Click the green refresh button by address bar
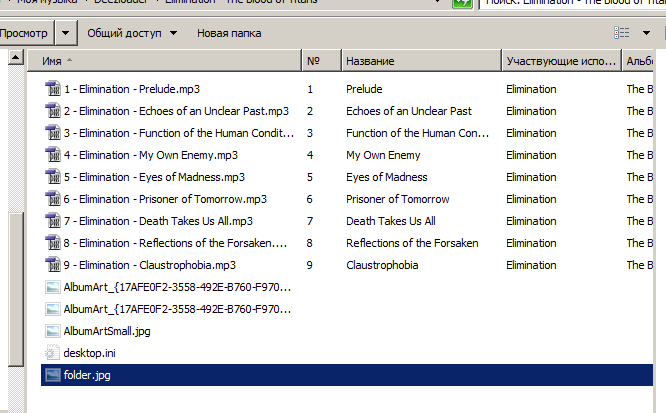 (462, 3)
